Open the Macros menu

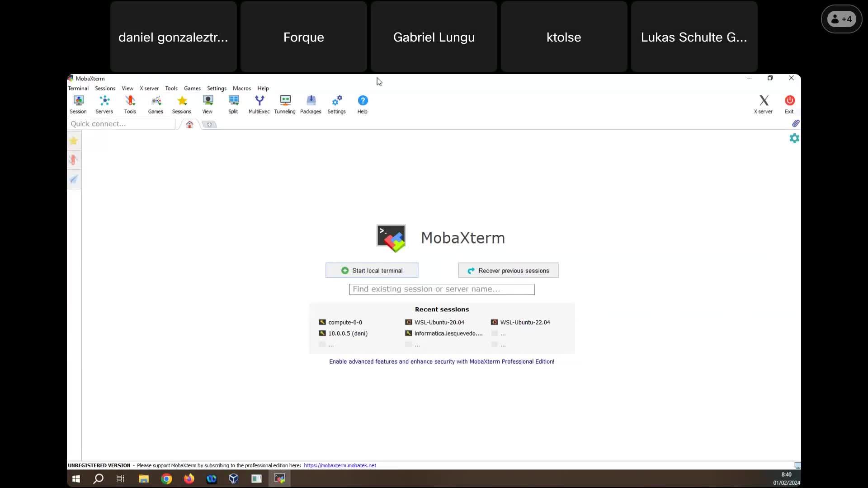coord(241,88)
